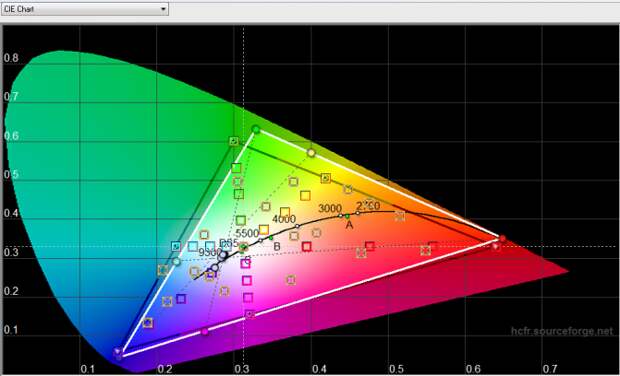Click the 3000 color temperature label

330,208
